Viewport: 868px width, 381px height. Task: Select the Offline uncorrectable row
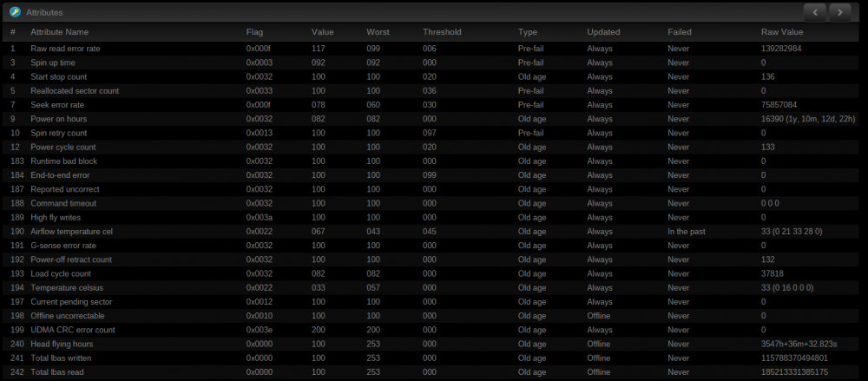431,316
